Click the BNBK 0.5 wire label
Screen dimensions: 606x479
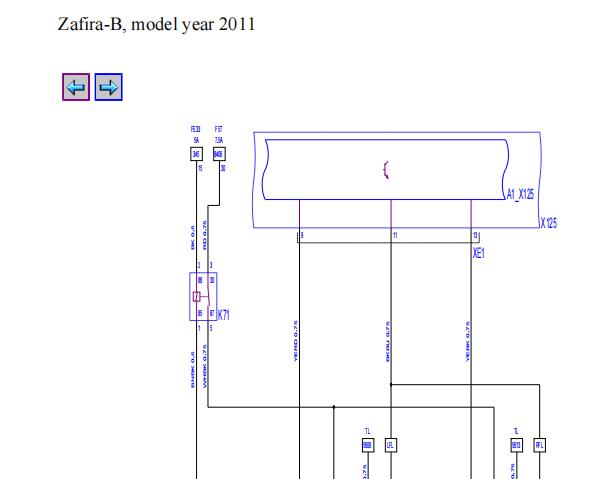click(193, 370)
